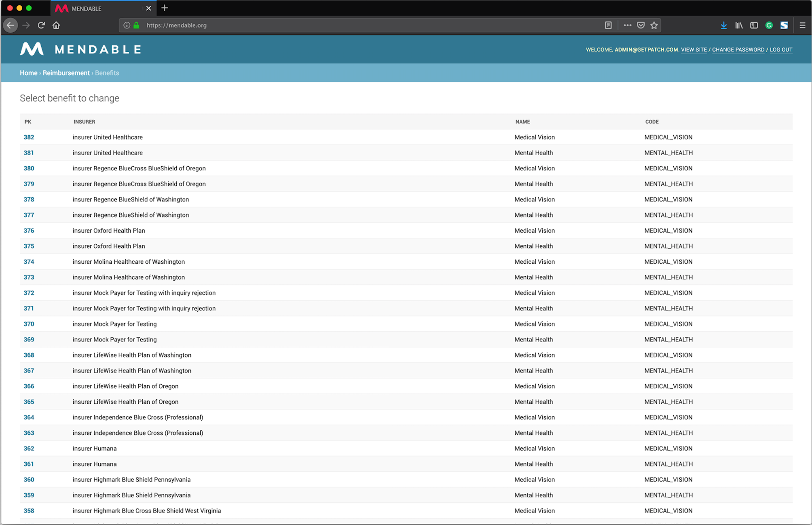The height and width of the screenshot is (525, 812).
Task: Click the browser back arrow button
Action: [11, 25]
